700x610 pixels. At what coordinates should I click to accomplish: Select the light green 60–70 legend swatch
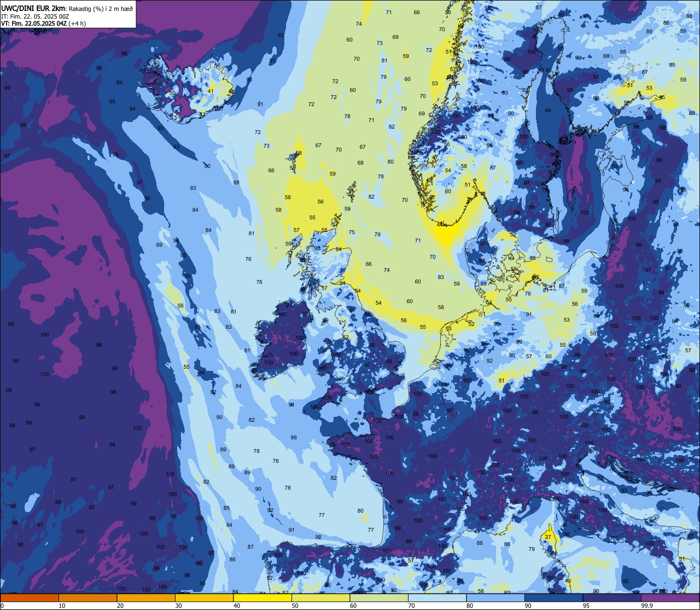pos(379,598)
